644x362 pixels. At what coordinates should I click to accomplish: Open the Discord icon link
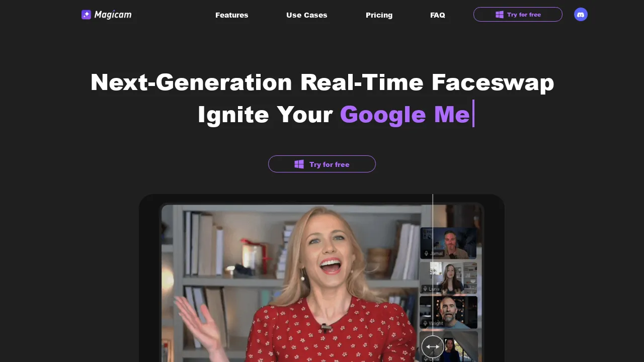[x=581, y=15]
